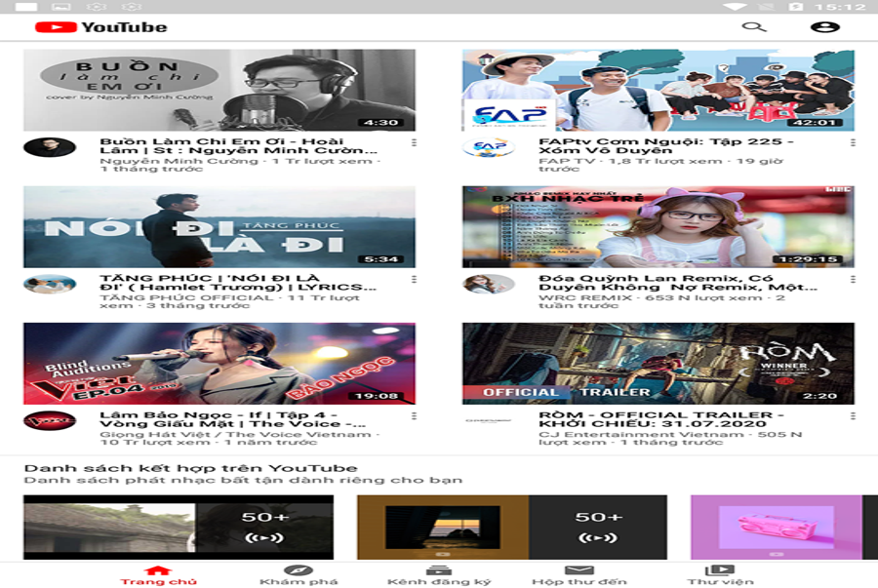
Task: Open options menu for FAPtv Cơm Nguội video
Action: [853, 142]
